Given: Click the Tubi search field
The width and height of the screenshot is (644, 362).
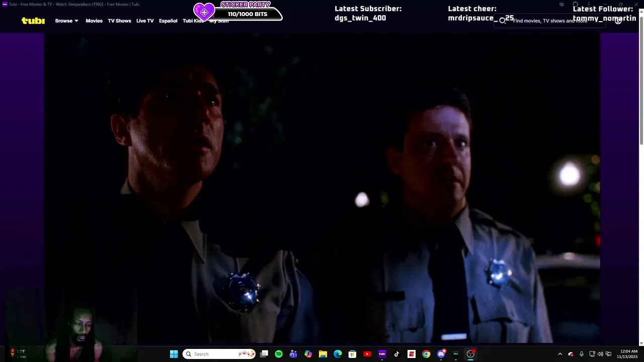Looking at the screenshot, I should [x=550, y=21].
